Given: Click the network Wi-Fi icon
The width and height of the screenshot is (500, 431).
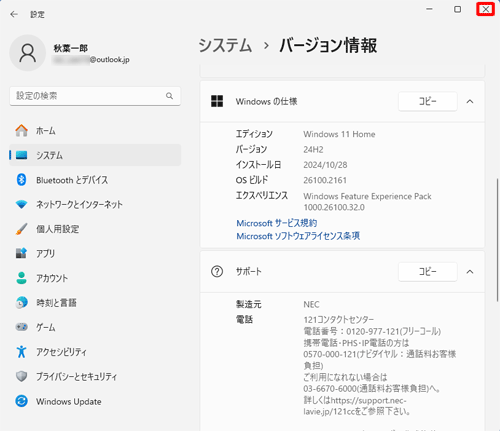Looking at the screenshot, I should [22, 204].
